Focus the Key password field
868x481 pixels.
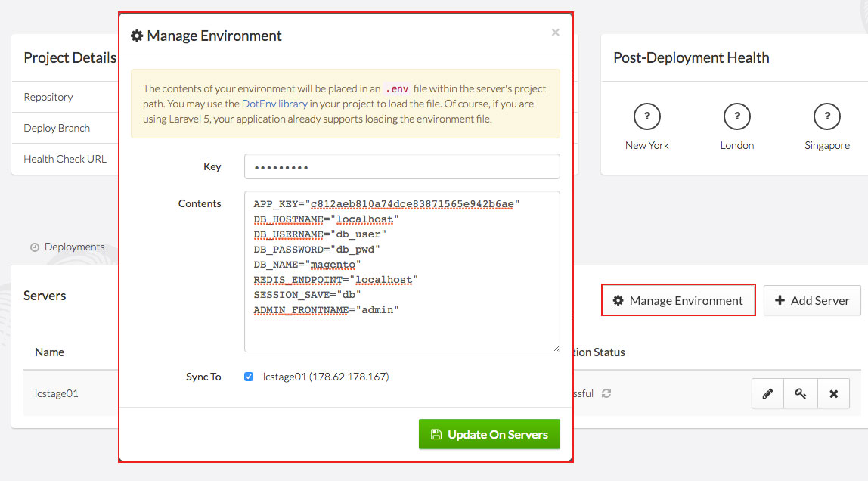(401, 166)
